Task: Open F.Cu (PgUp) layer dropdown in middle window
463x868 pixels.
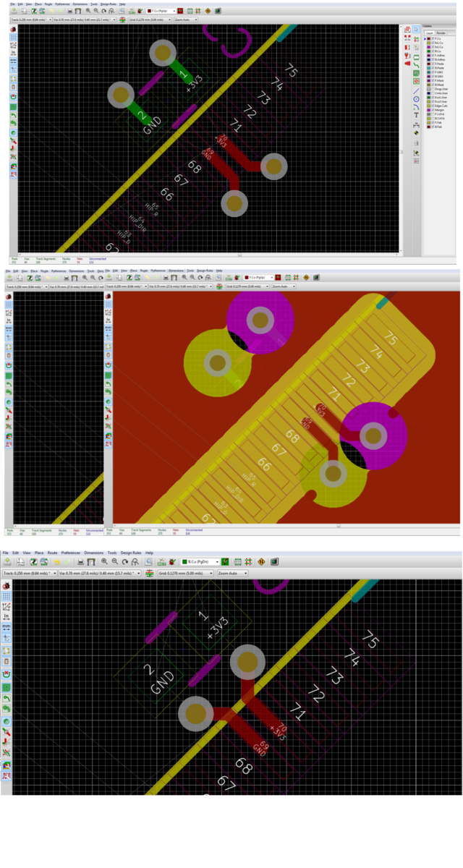Action: tap(258, 277)
